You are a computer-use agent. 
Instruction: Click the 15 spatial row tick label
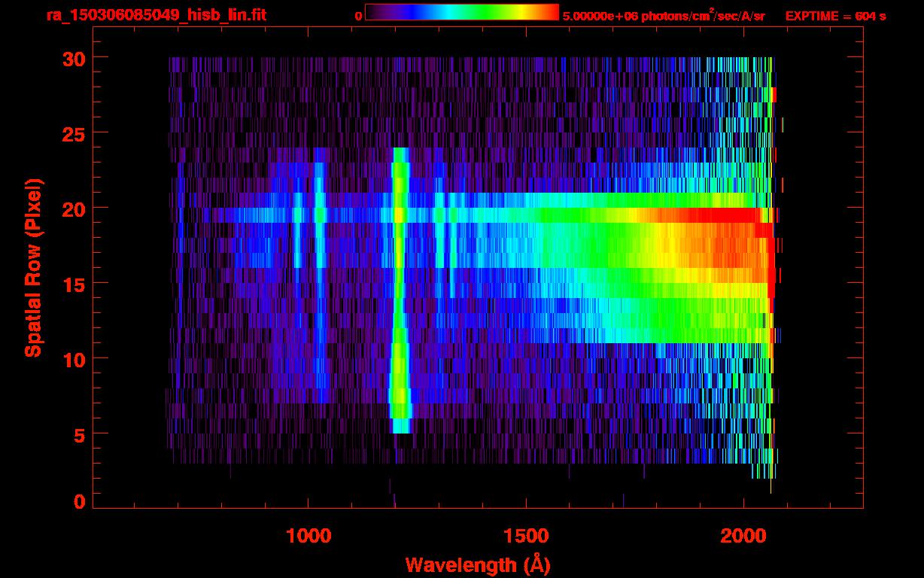coord(73,284)
